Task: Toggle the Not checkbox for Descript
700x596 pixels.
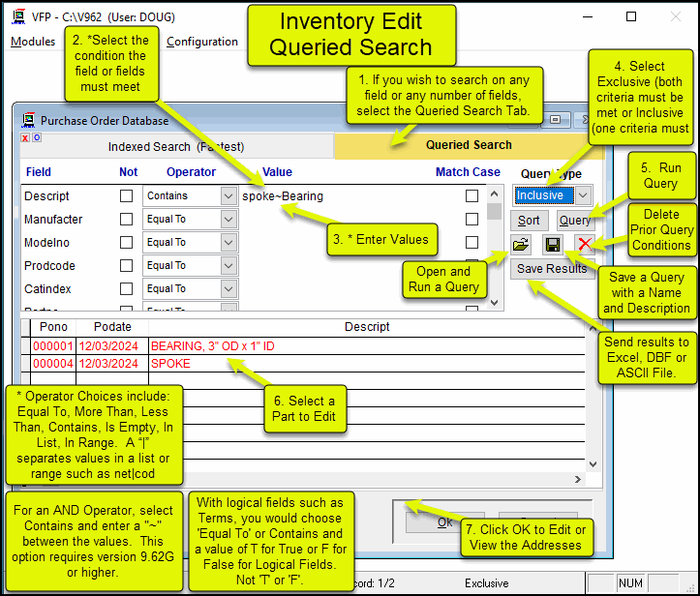Action: (x=126, y=195)
